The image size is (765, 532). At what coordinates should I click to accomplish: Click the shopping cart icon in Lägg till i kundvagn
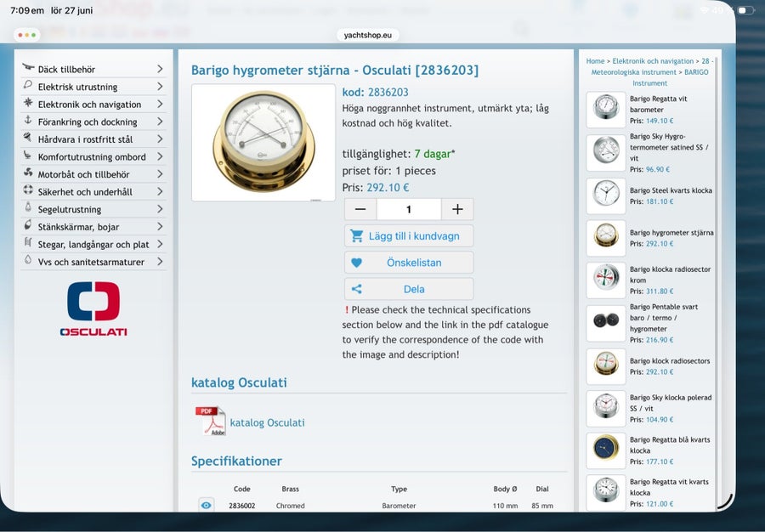tap(357, 236)
